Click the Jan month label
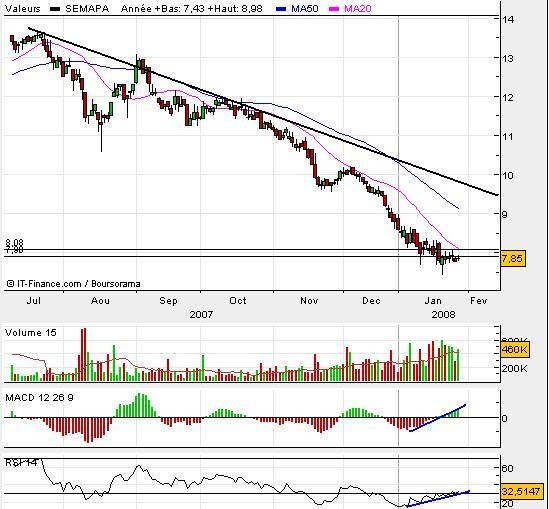This screenshot has width=549, height=509. (x=433, y=301)
